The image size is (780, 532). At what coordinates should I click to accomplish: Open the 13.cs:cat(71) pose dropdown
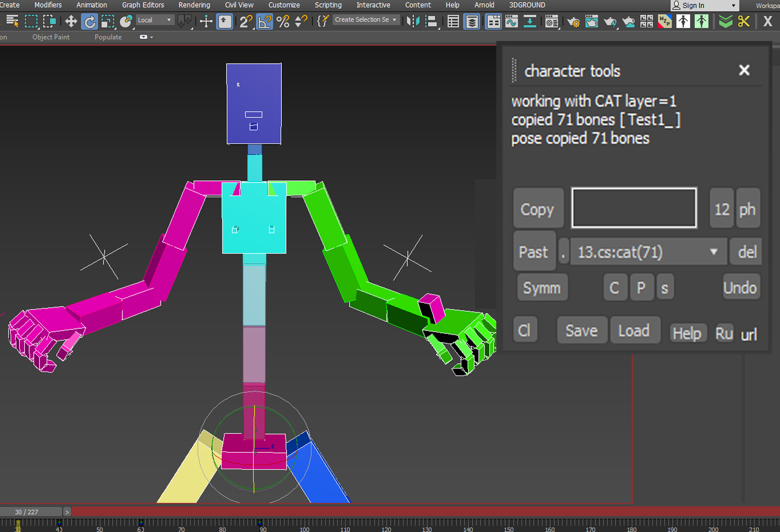coord(648,252)
